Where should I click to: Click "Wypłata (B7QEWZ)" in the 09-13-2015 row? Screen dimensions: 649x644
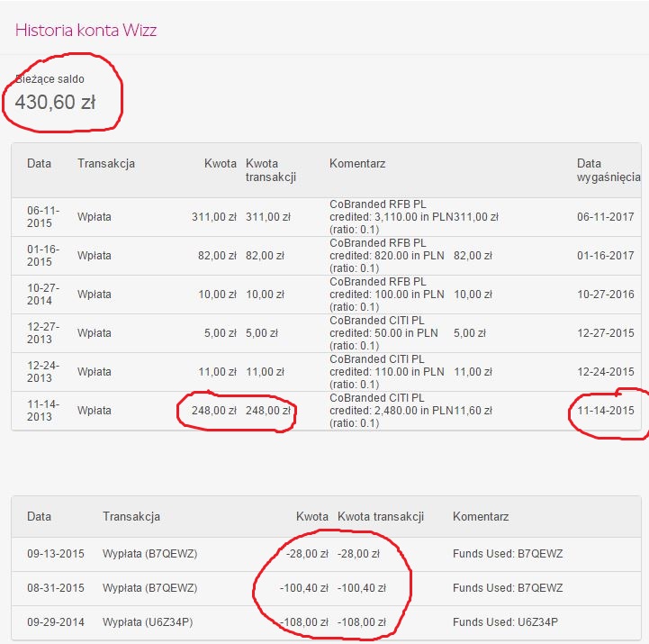149,554
